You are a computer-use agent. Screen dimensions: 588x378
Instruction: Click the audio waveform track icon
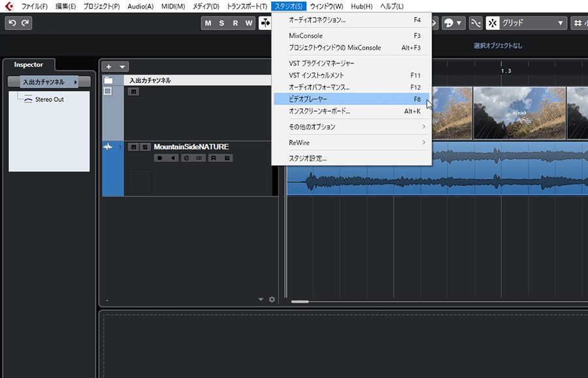[108, 147]
